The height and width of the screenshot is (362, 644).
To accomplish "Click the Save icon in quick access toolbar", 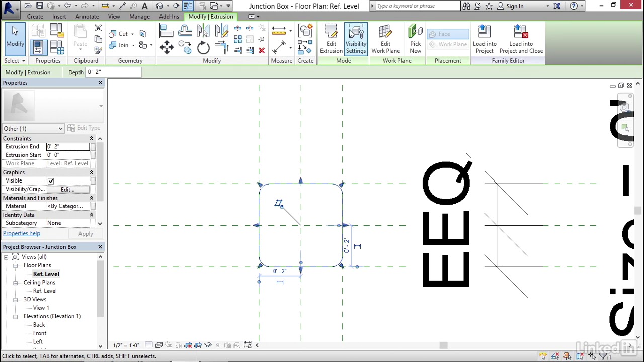I will [39, 6].
